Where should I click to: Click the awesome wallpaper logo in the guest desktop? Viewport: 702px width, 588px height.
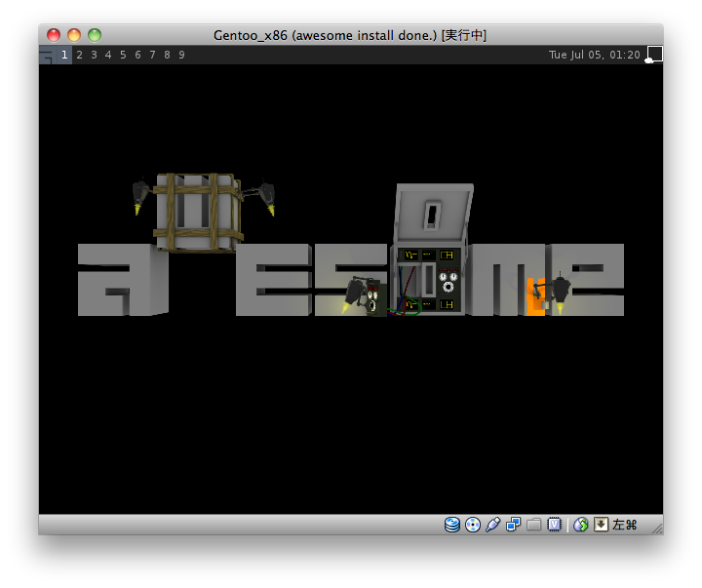(351, 245)
